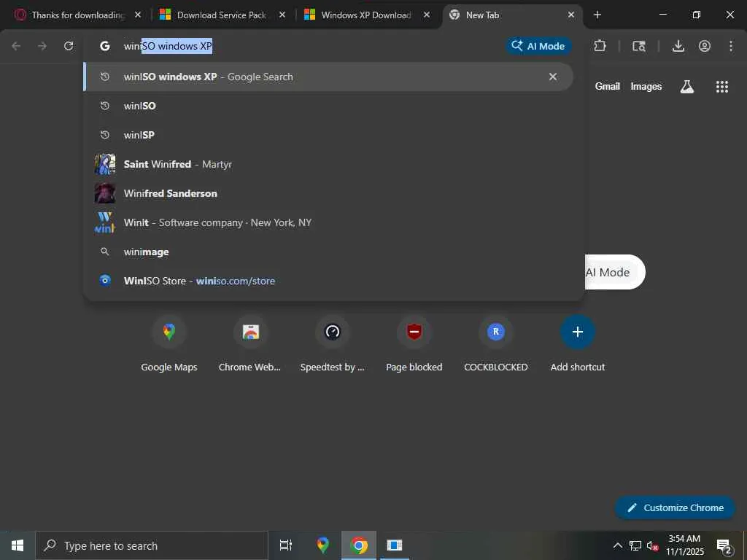Open the Downloads icon in toolbar
This screenshot has width=747, height=560.
(x=678, y=46)
